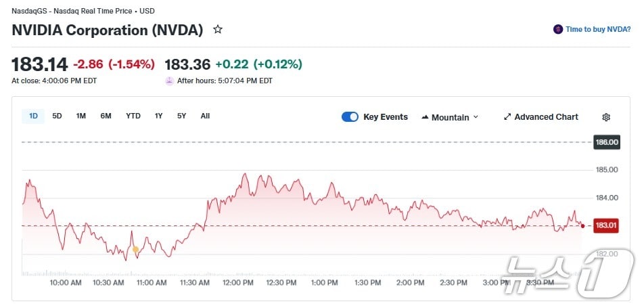Image resolution: width=644 pixels, height=308 pixels.
Task: Click the red current price end dot
Action: pos(583,225)
